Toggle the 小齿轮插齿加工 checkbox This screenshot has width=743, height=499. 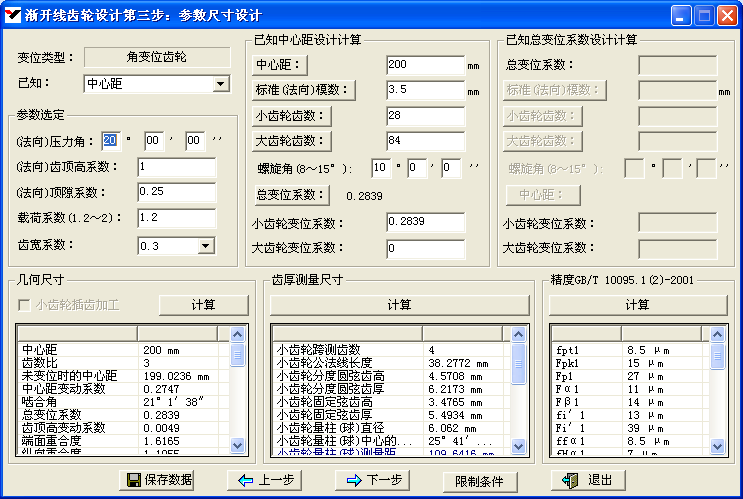tap(25, 305)
